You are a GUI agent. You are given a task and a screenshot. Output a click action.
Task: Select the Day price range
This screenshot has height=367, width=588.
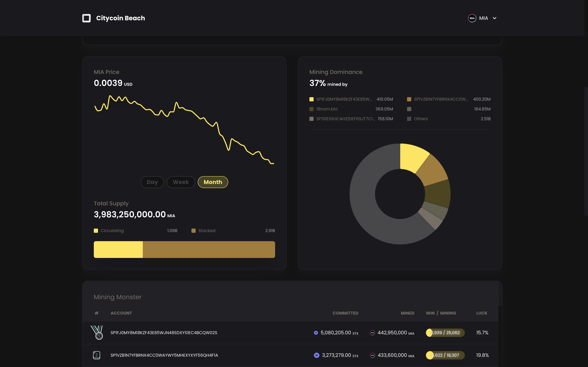[152, 182]
